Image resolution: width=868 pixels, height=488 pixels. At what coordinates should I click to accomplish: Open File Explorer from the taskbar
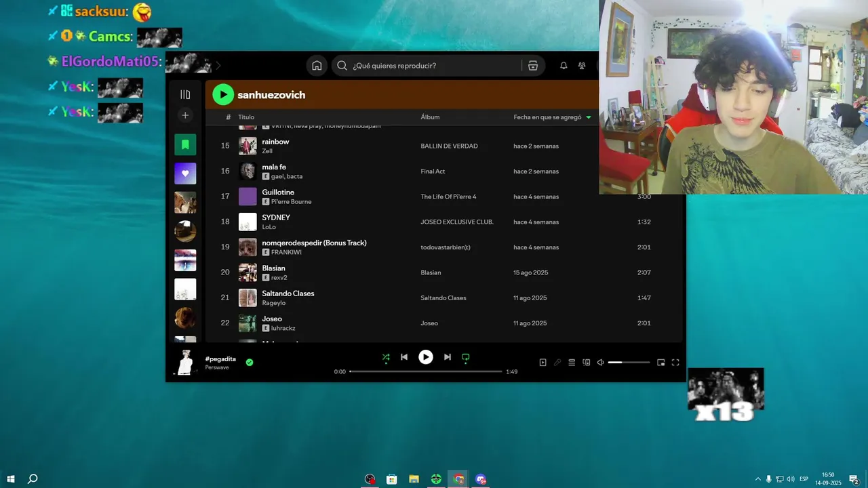pyautogui.click(x=414, y=479)
